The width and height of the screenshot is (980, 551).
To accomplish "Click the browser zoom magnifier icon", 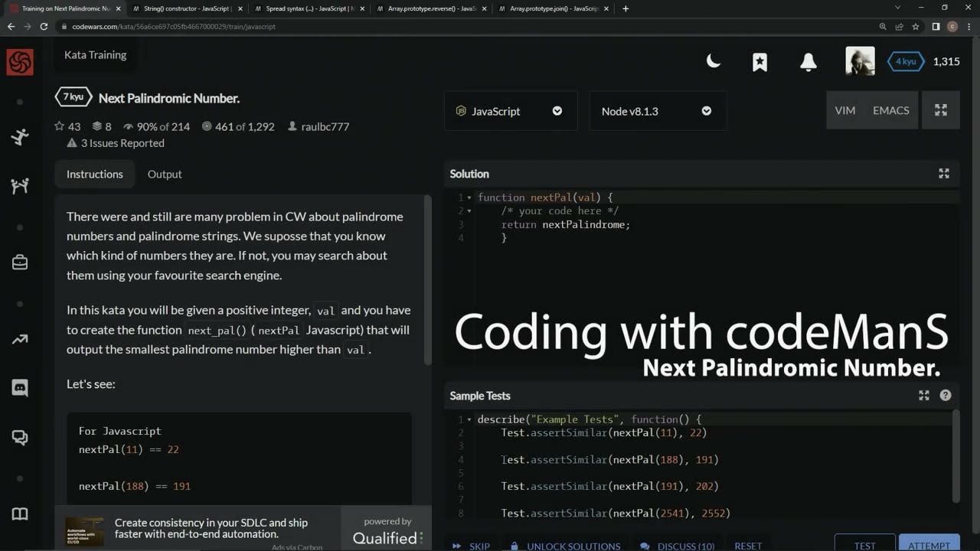I will coord(883,26).
